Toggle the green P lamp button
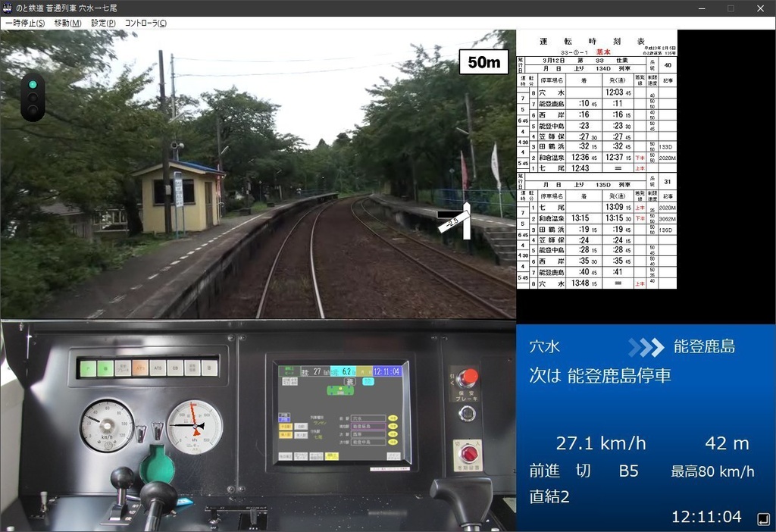The width and height of the screenshot is (776, 532). pos(88,368)
